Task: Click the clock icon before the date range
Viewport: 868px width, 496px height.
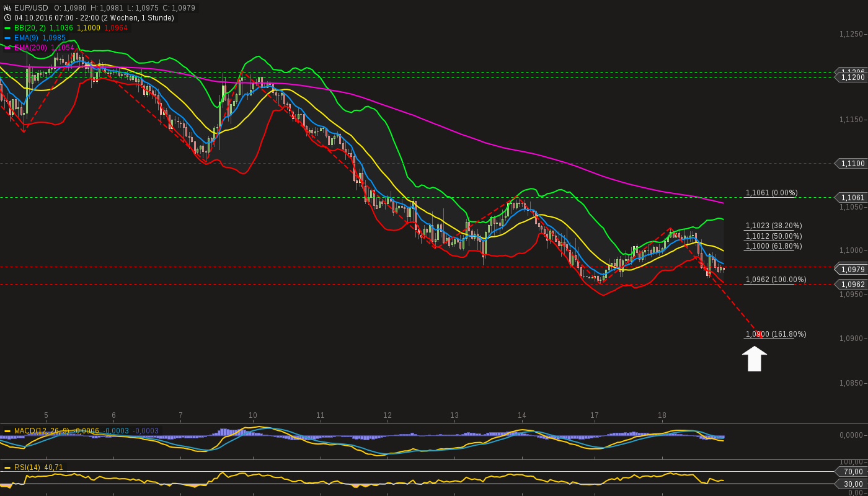Action: click(7, 18)
